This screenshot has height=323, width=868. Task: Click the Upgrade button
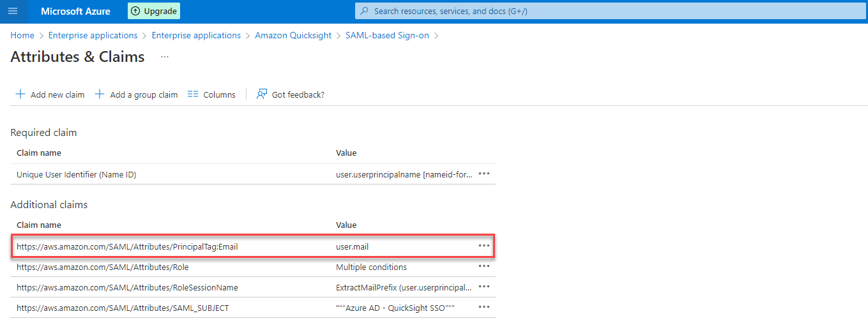tap(154, 11)
